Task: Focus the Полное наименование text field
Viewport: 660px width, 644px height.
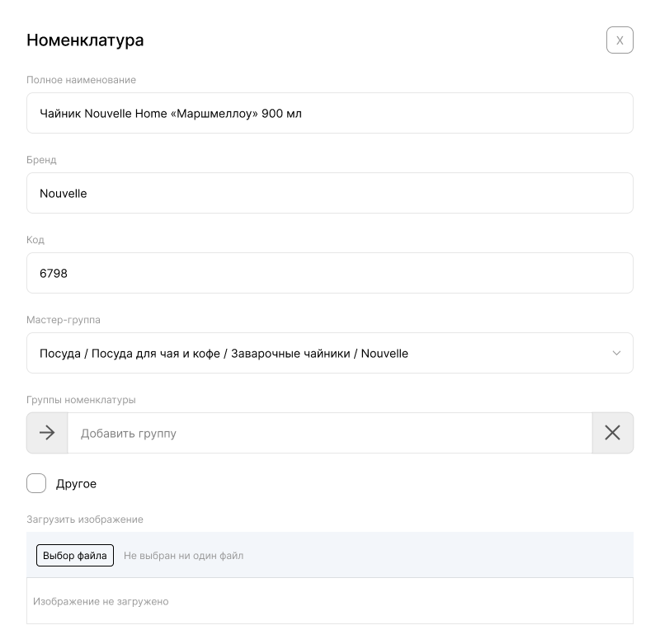Action: tap(330, 113)
